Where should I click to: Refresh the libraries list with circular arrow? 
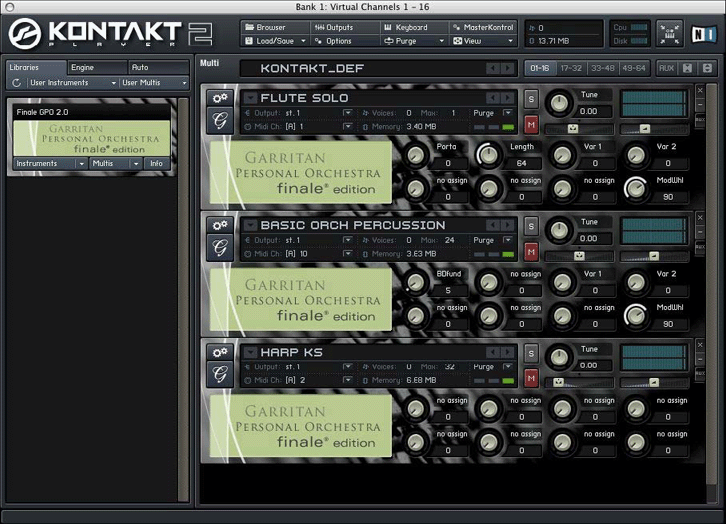coord(17,83)
